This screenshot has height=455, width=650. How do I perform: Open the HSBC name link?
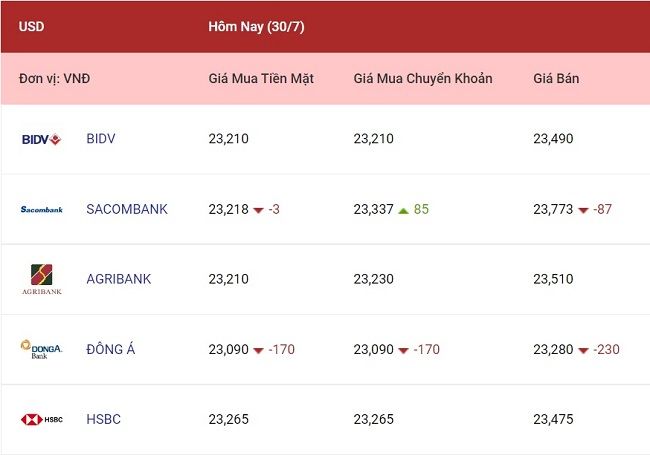click(x=103, y=419)
